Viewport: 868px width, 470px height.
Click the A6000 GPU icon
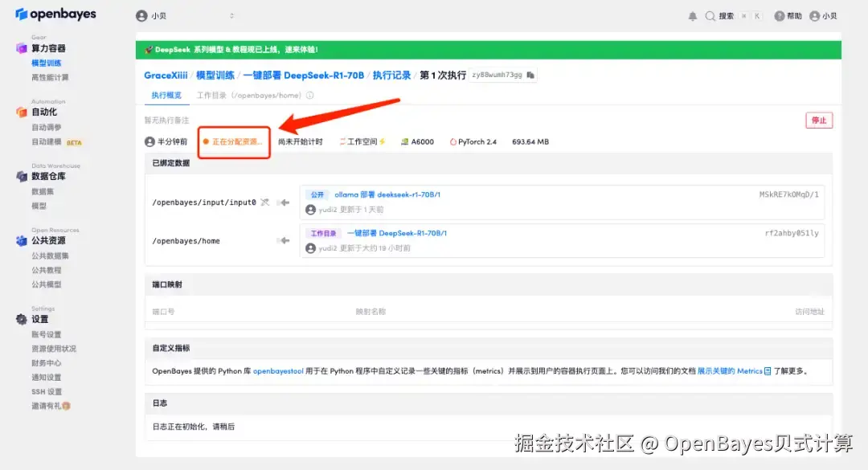404,141
